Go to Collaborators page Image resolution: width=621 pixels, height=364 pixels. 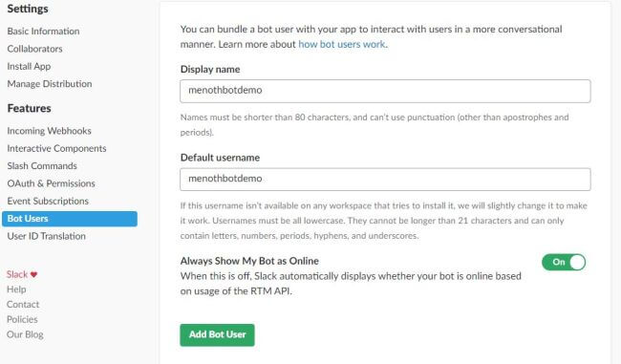click(x=34, y=49)
